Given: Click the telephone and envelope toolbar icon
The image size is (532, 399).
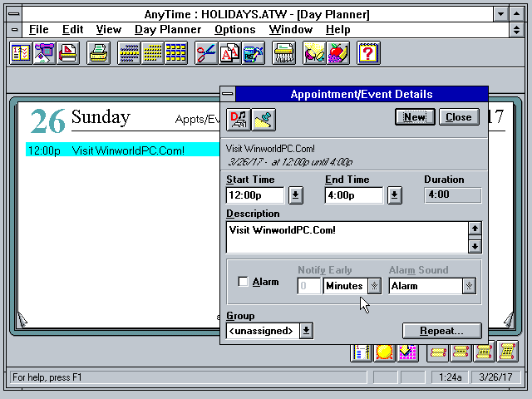Looking at the screenshot, I should coord(44,53).
